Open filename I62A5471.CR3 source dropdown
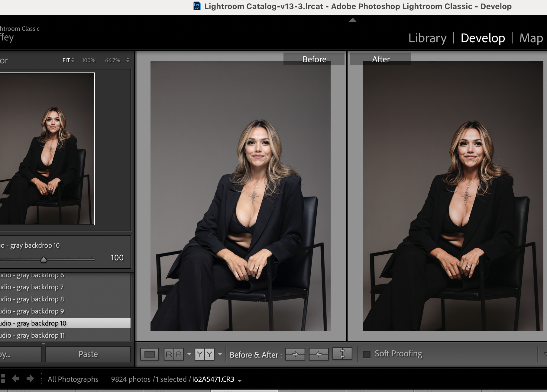 click(x=240, y=381)
